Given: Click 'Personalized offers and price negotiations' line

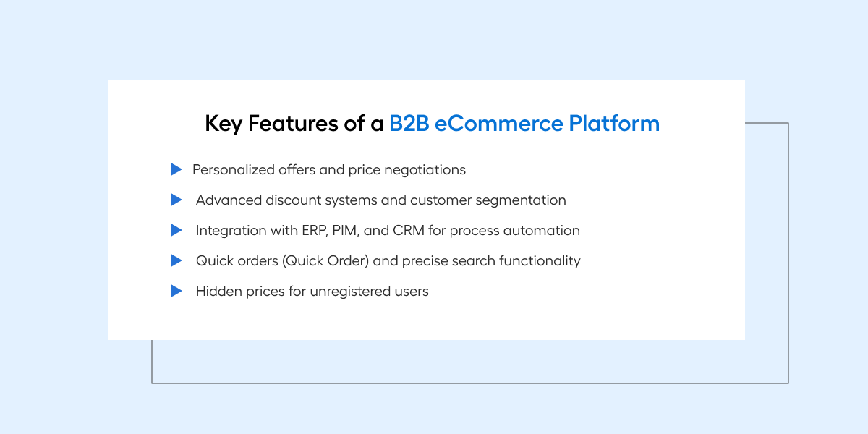Looking at the screenshot, I should pos(329,170).
